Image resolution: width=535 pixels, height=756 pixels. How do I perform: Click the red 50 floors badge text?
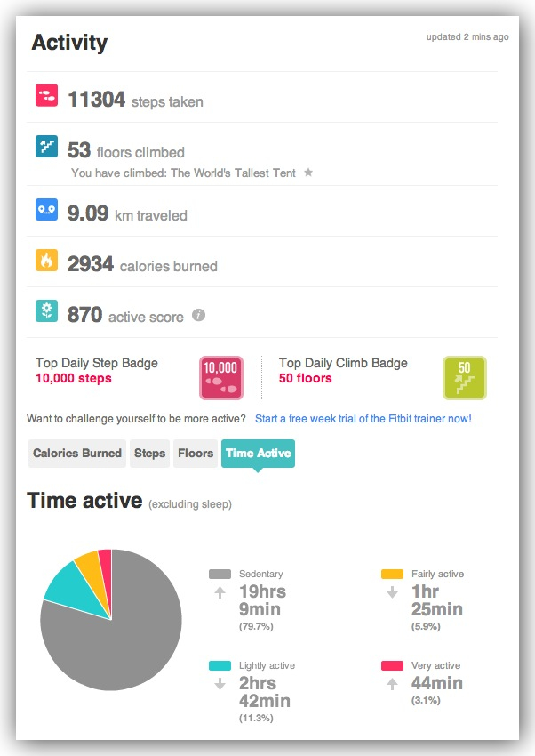pyautogui.click(x=305, y=379)
